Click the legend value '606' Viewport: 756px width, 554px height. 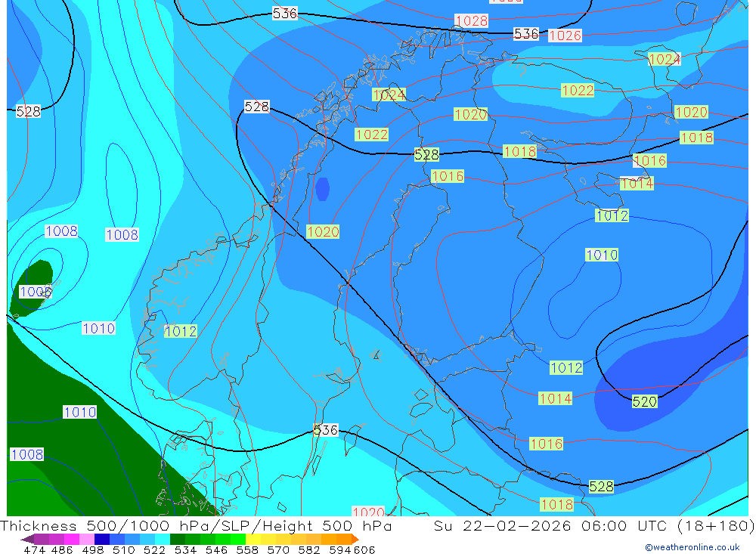(x=364, y=549)
